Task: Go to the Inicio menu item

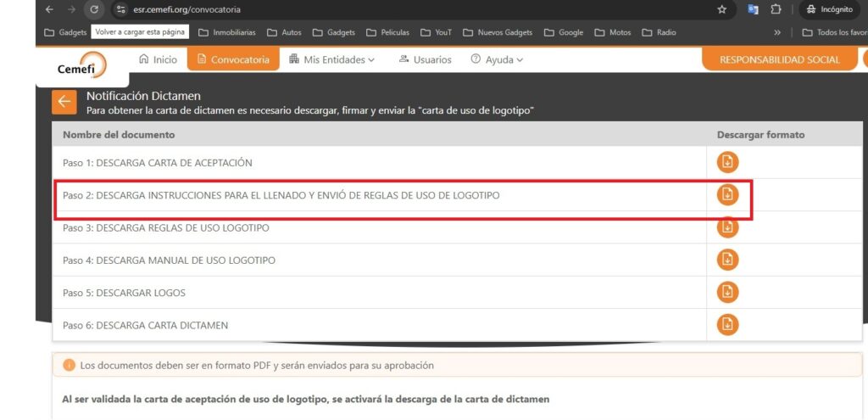Action: point(158,59)
